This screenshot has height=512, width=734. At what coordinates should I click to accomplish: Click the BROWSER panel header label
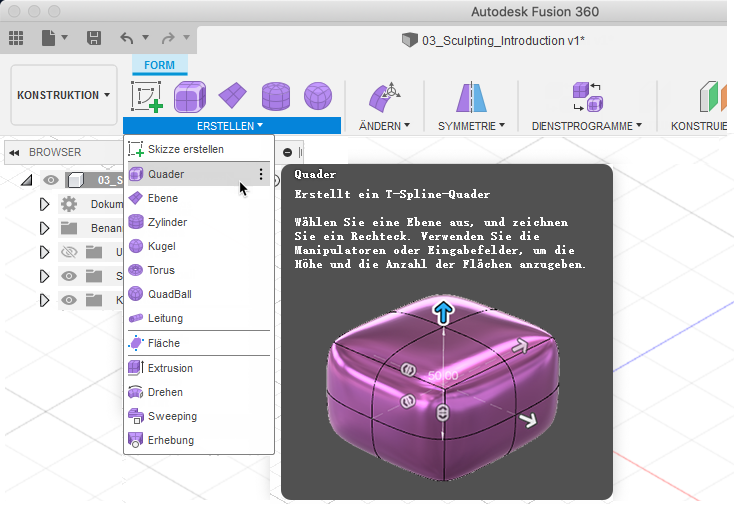[55, 152]
